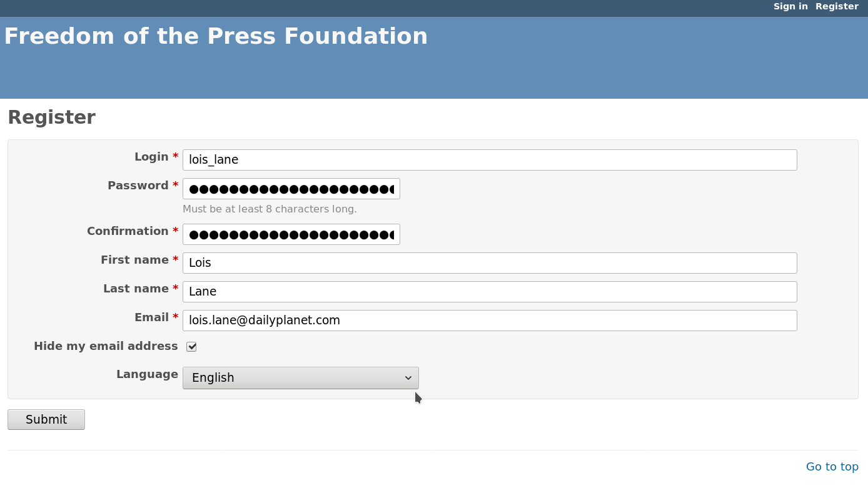This screenshot has width=868, height=488.
Task: Follow the Go to top link
Action: coord(832,467)
